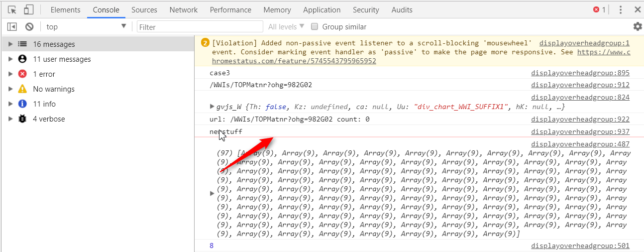Click the list icon beside 16 messages
The image size is (644, 252).
[x=22, y=44]
